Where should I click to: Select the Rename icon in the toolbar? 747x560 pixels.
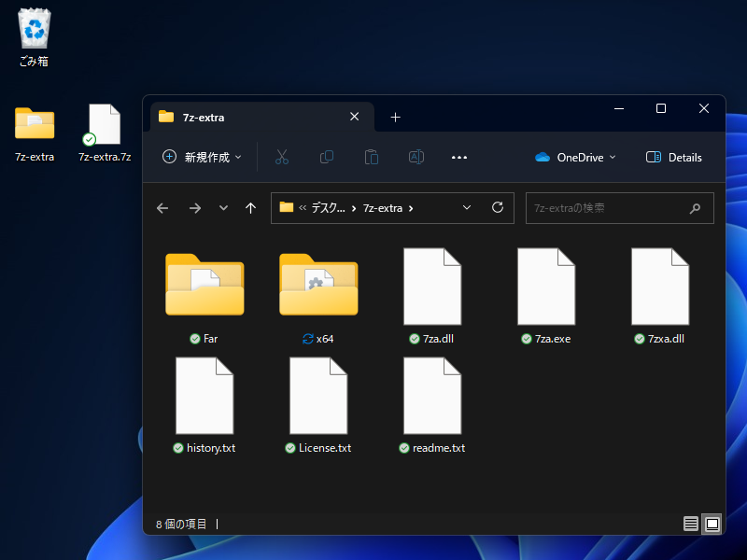tap(416, 157)
